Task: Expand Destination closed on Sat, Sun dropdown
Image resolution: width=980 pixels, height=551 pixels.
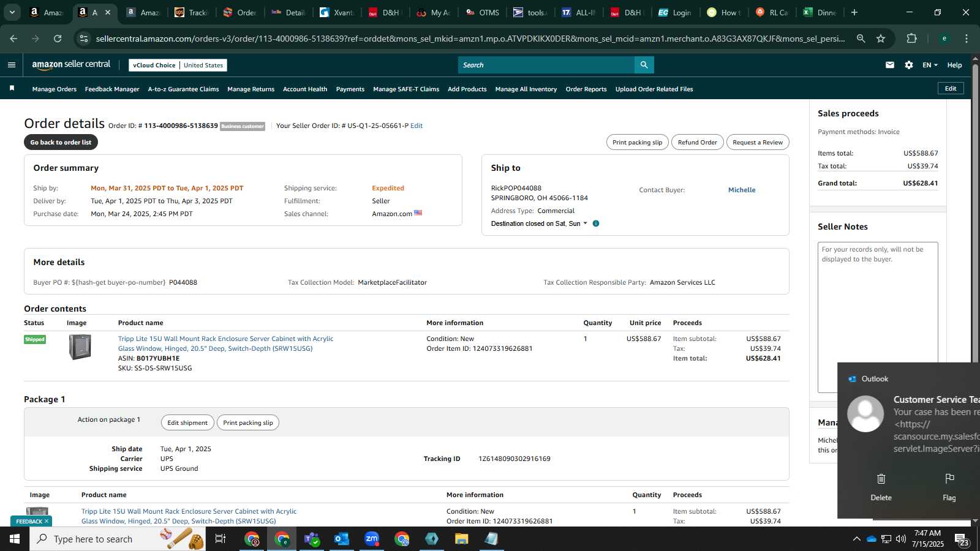Action: point(539,223)
